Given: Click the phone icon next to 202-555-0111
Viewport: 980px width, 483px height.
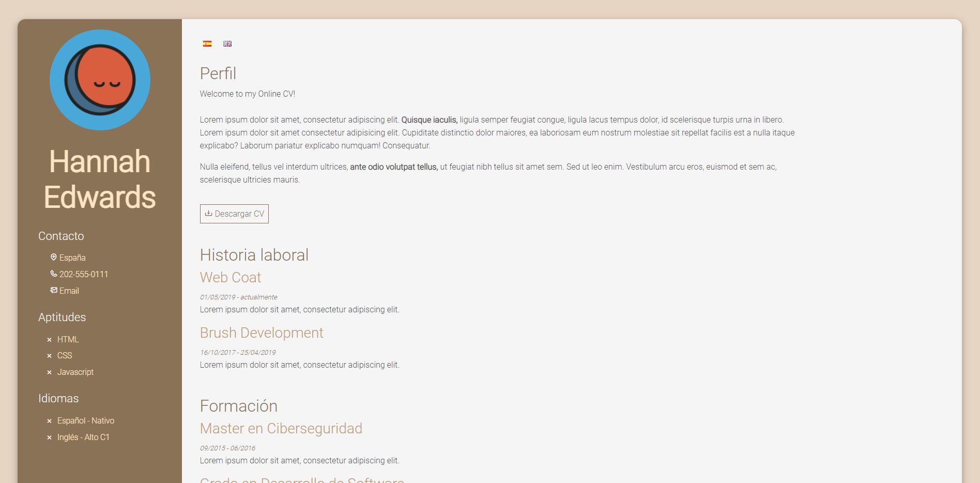Looking at the screenshot, I should point(54,274).
